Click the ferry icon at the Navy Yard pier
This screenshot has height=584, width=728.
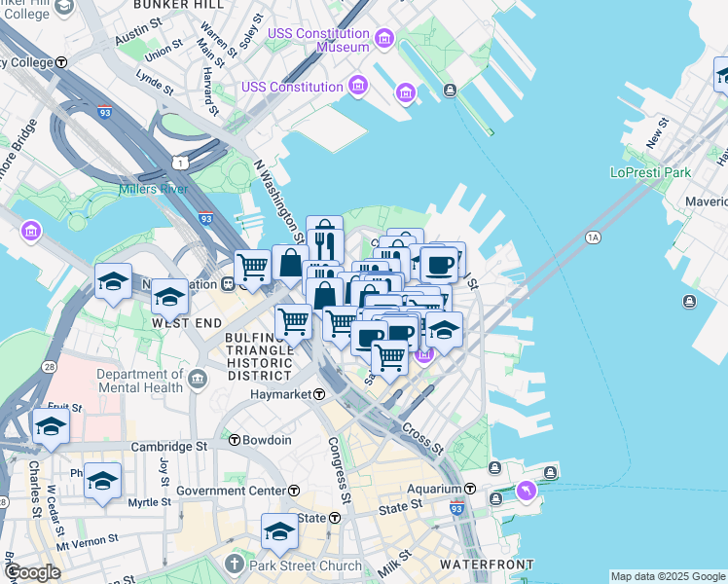[450, 90]
